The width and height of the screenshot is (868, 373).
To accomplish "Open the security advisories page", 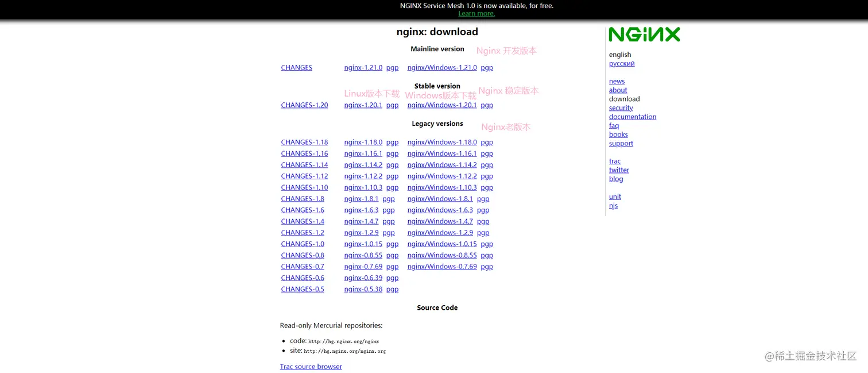I will 621,107.
